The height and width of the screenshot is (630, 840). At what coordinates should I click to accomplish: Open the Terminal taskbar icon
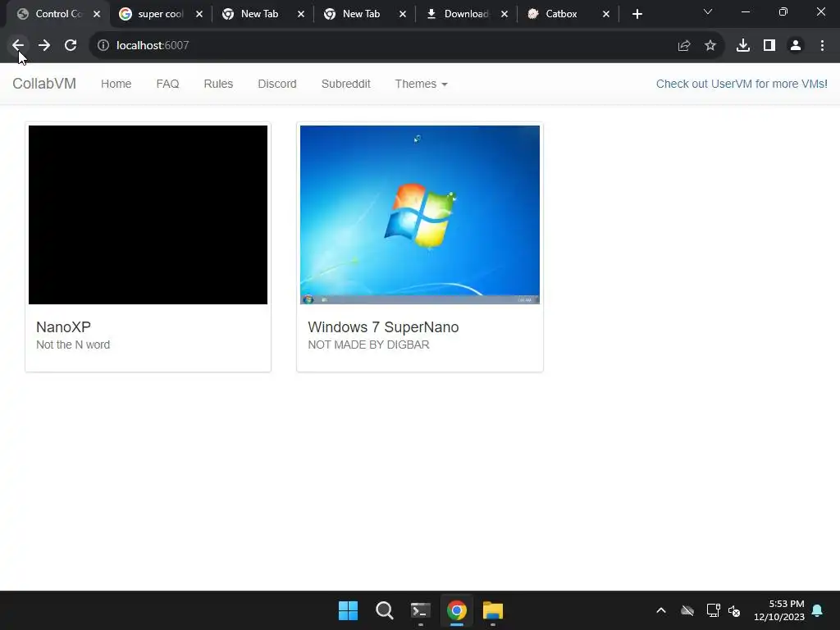click(x=421, y=610)
